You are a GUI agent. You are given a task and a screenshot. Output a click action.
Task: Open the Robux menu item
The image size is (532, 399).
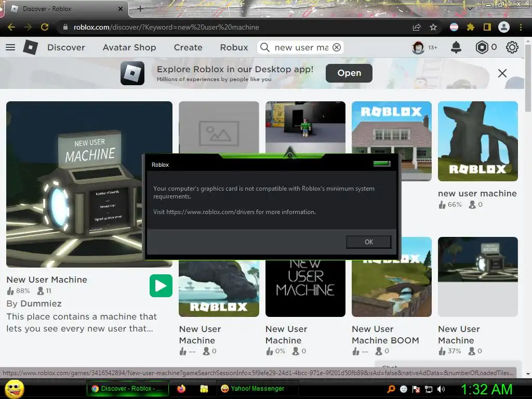[234, 47]
